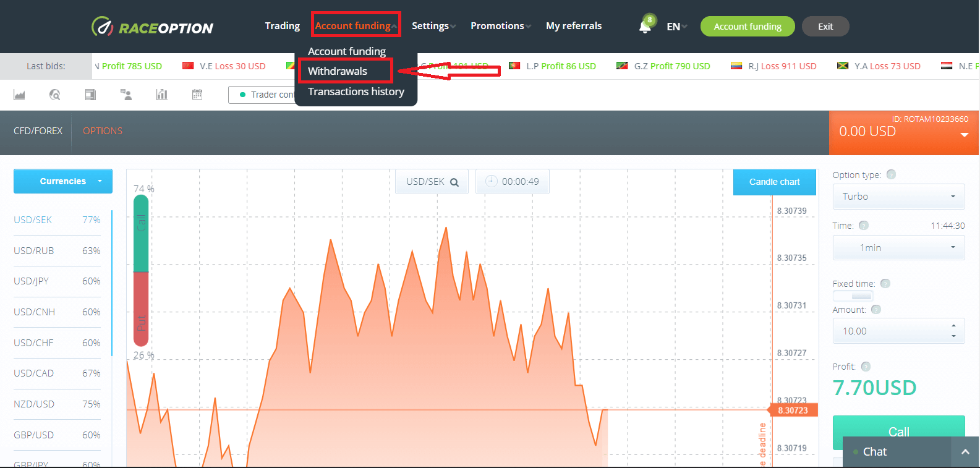Screen dimensions: 980x468
Task: Select Transactions history in the dropdown
Action: [x=356, y=91]
